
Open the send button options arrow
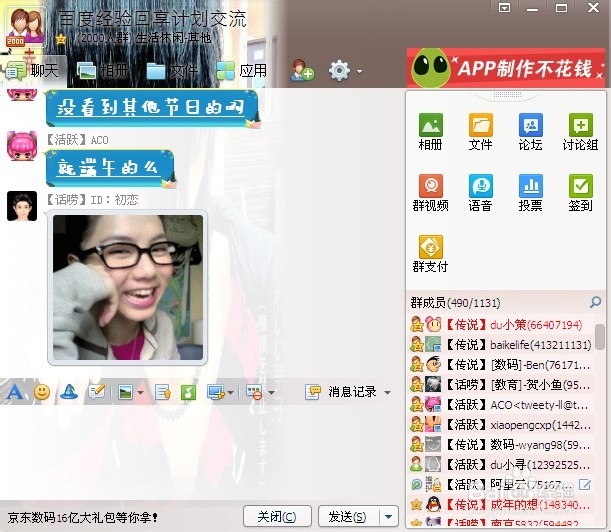388,517
